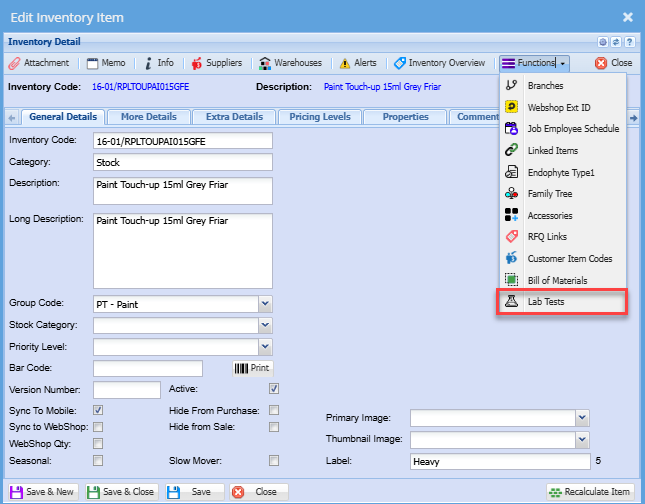645x504 pixels.
Task: Click the Category field containing Stock
Action: [183, 162]
